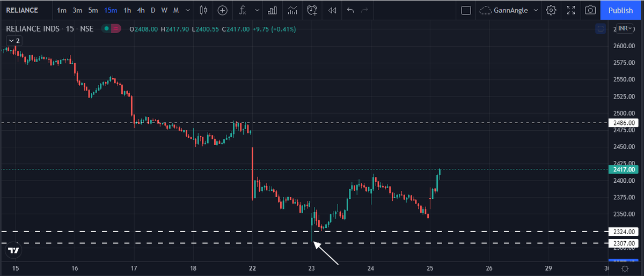
Task: Click date 16 on the time axis
Action: (75, 268)
